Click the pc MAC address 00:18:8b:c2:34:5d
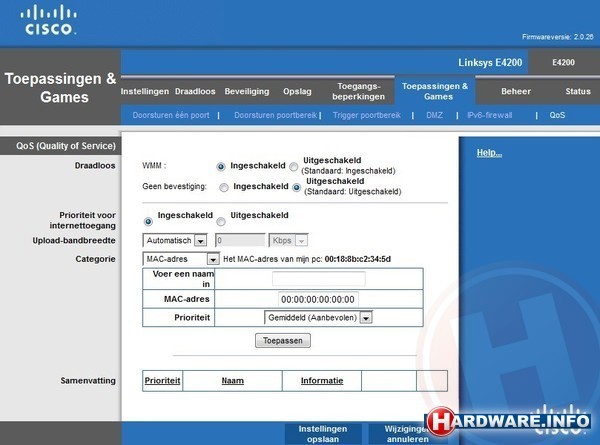This screenshot has height=445, width=600. 358,259
